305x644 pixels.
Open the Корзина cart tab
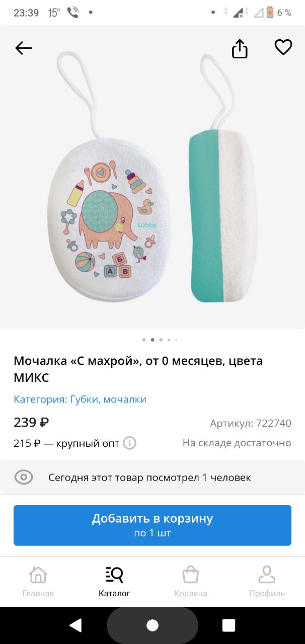(191, 582)
